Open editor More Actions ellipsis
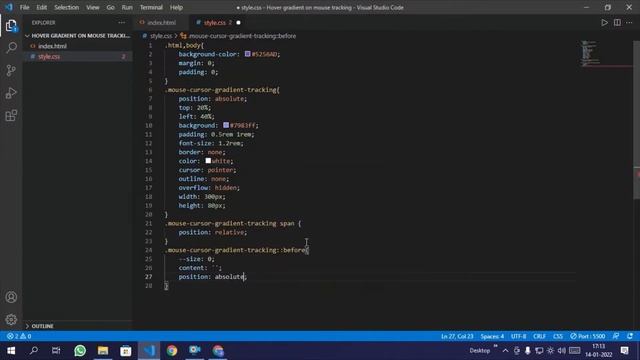Image resolution: width=640 pixels, height=360 pixels. click(629, 23)
